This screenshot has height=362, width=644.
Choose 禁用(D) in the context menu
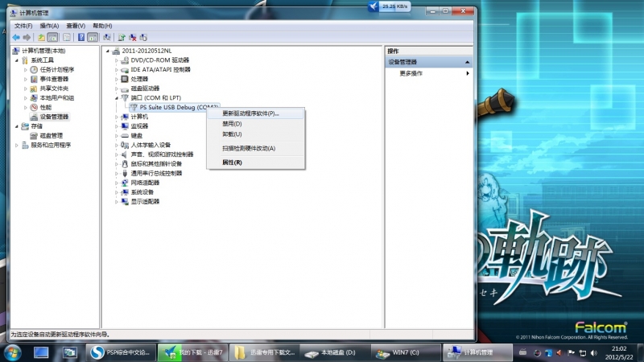(256, 124)
